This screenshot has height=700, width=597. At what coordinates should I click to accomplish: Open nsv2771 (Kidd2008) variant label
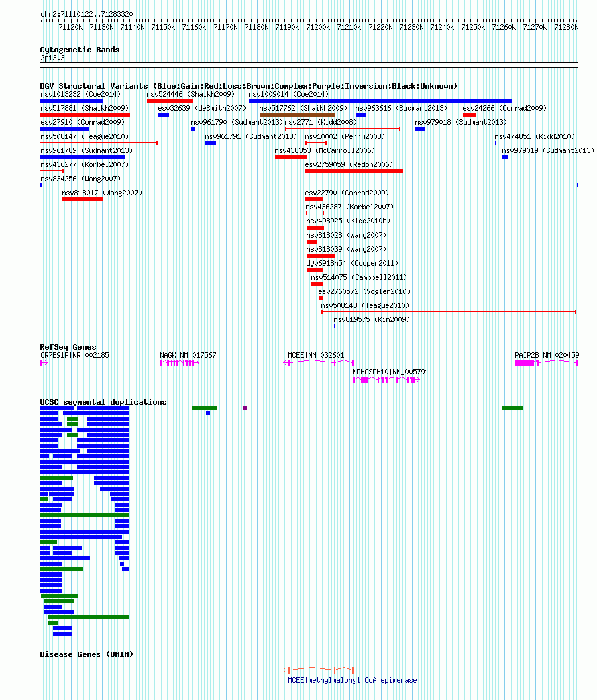(x=321, y=122)
